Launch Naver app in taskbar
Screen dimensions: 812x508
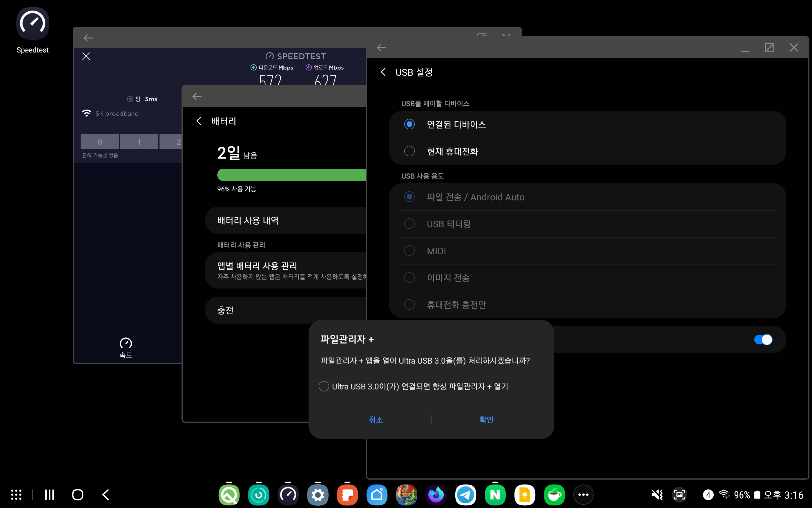pyautogui.click(x=495, y=495)
